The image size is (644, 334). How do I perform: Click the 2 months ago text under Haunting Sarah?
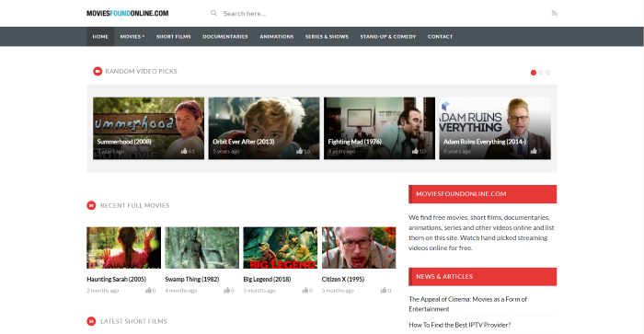103,291
